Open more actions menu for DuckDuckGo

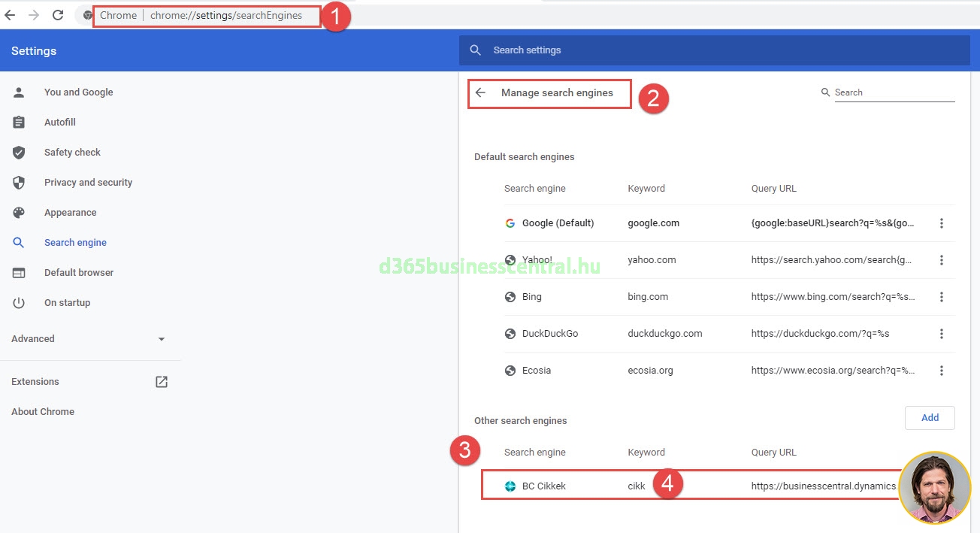941,334
